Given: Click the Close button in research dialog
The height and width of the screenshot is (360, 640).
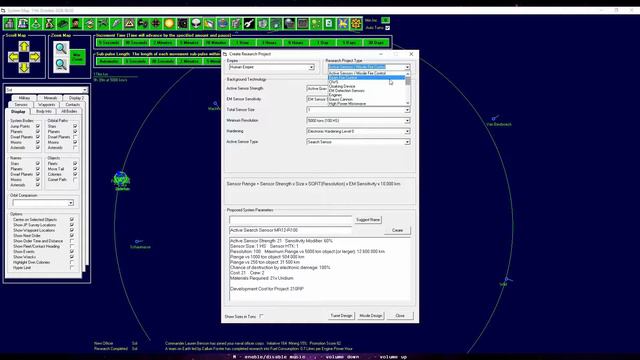Looking at the screenshot, I should (x=400, y=316).
